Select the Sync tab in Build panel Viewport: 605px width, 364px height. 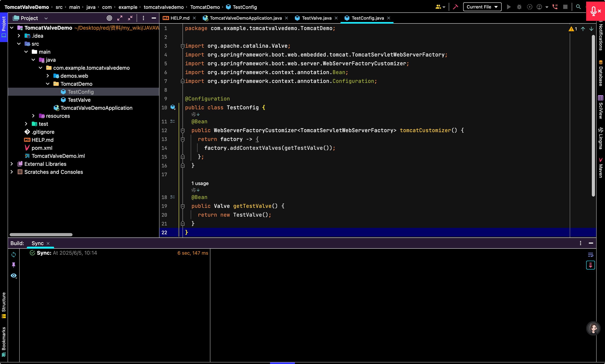(37, 243)
